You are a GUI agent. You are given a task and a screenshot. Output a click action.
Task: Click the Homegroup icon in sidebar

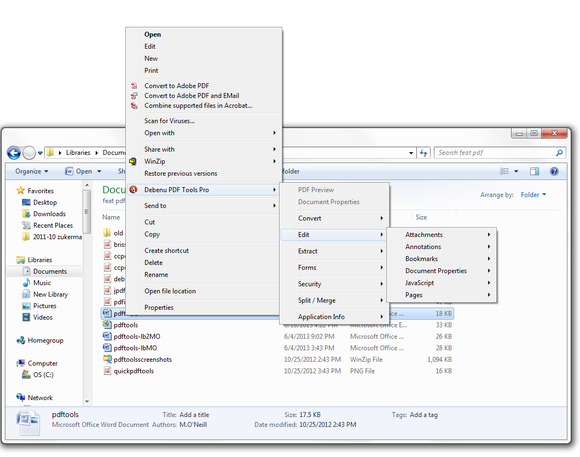point(21,340)
